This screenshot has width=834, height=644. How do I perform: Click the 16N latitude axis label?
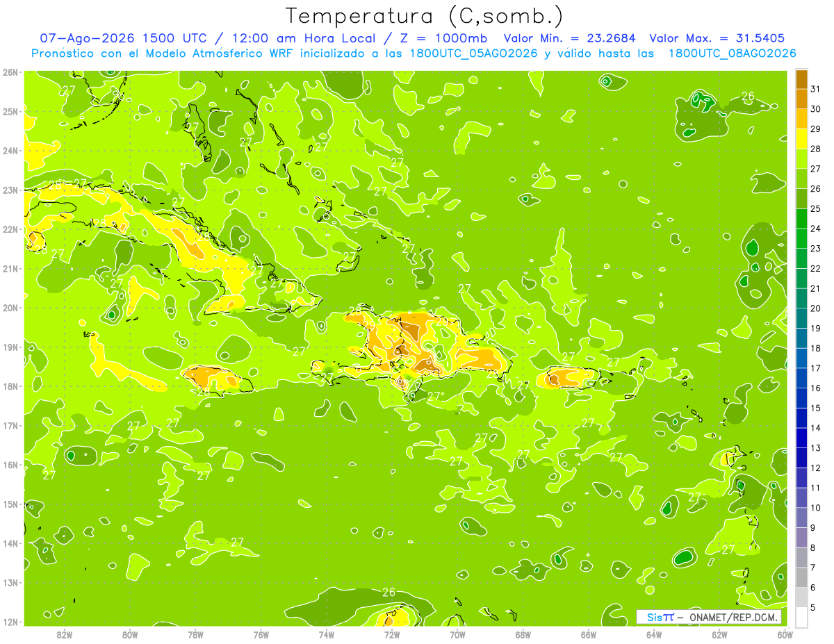10,465
